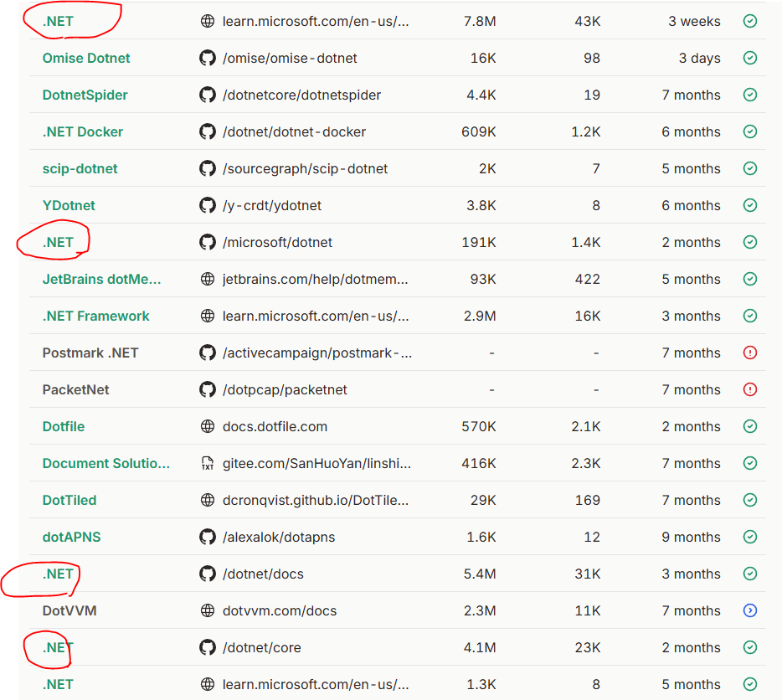Click GitHub icon for /dotnet/docs

coord(208,574)
